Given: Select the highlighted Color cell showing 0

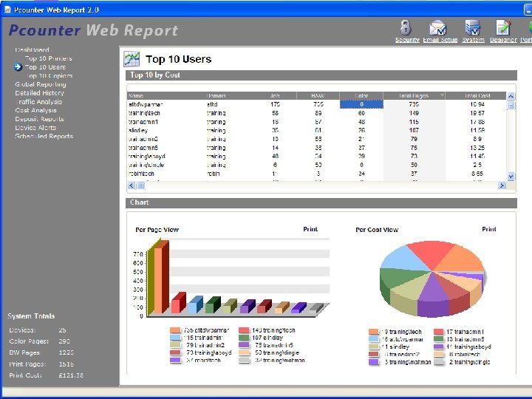Looking at the screenshot, I should [x=361, y=104].
